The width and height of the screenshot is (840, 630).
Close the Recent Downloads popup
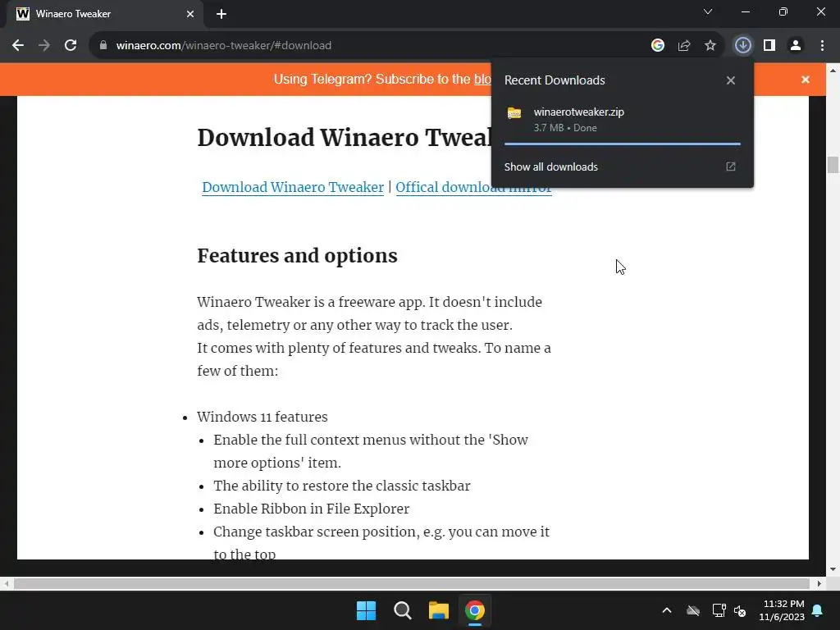(731, 80)
